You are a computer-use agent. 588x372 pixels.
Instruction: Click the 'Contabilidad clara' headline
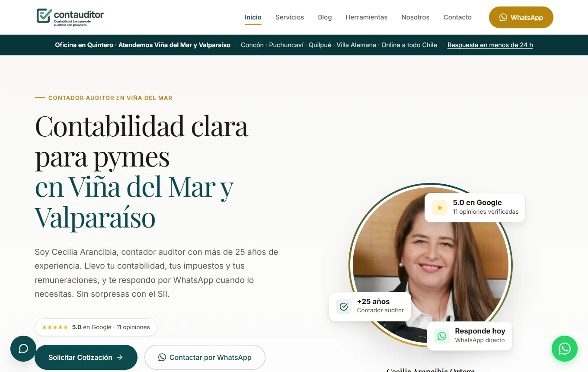pyautogui.click(x=141, y=126)
